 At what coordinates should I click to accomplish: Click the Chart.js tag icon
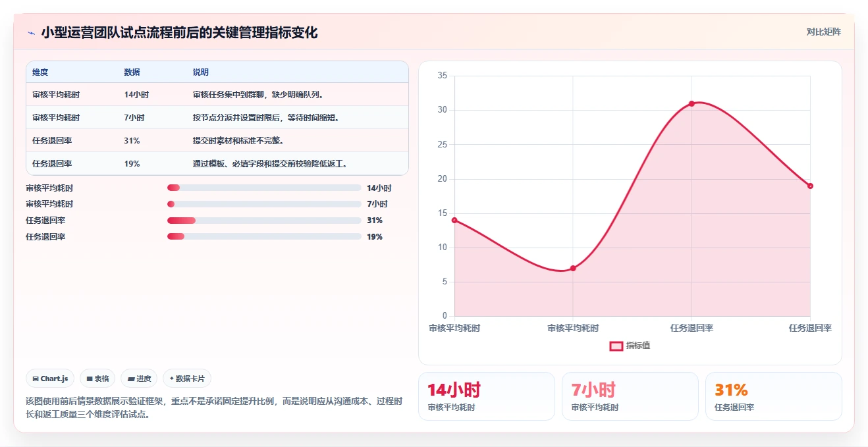(x=36, y=379)
